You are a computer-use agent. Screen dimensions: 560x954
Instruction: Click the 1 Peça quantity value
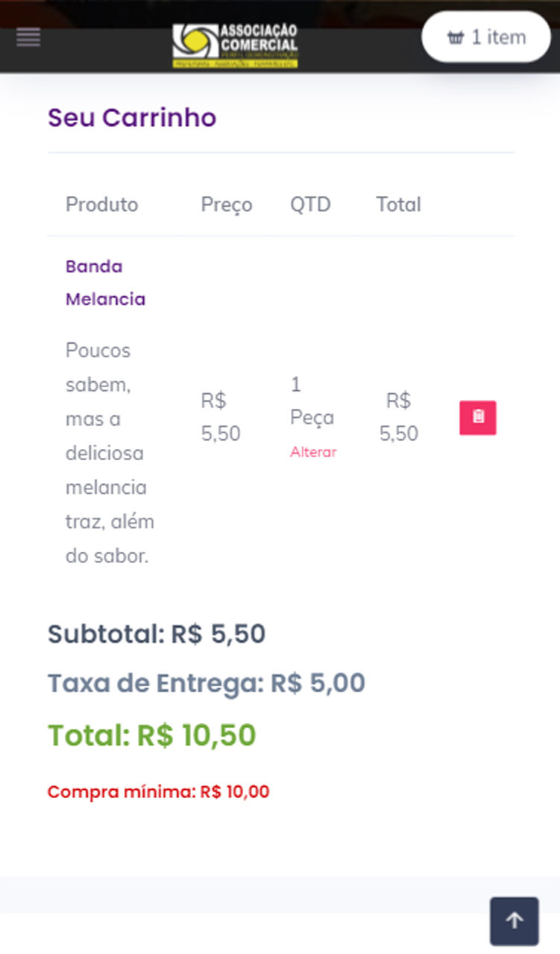(x=312, y=401)
